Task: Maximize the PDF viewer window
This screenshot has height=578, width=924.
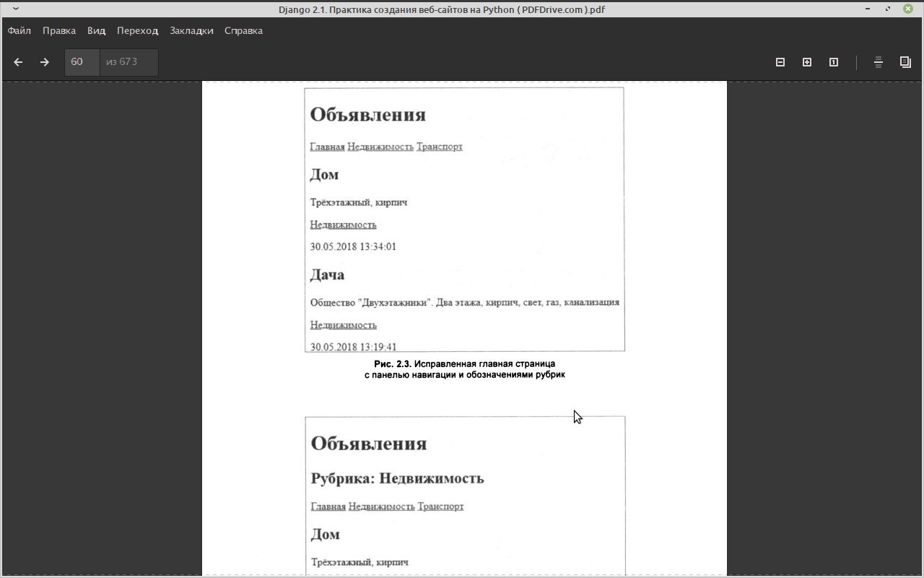Action: (888, 9)
